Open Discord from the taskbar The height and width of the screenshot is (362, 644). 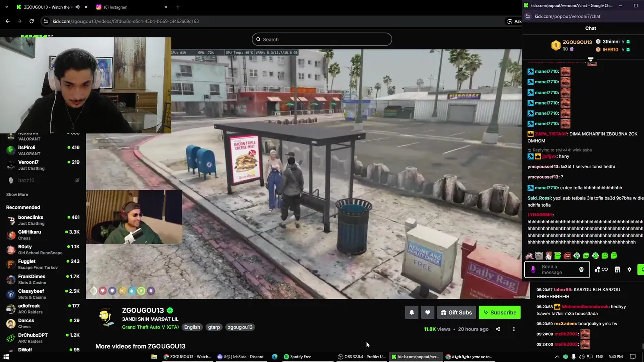(240, 357)
